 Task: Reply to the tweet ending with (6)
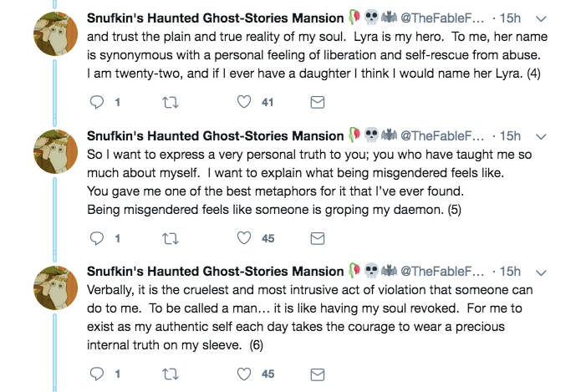click(96, 374)
